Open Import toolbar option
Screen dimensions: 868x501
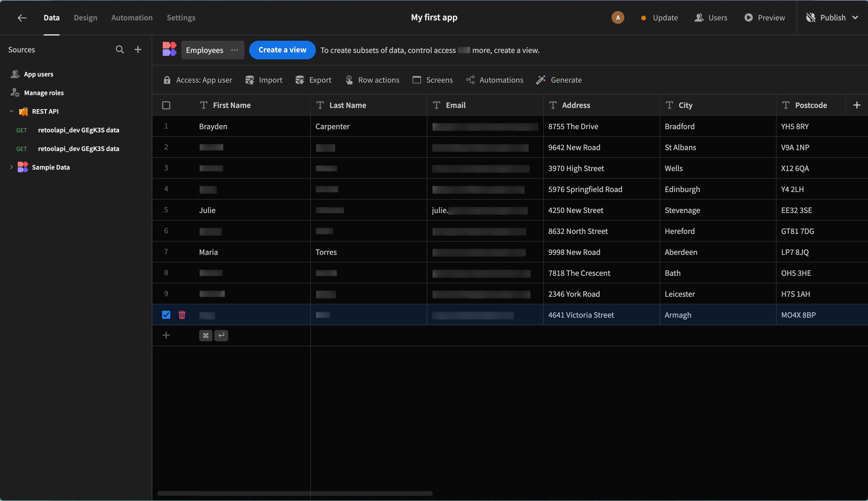pos(264,80)
